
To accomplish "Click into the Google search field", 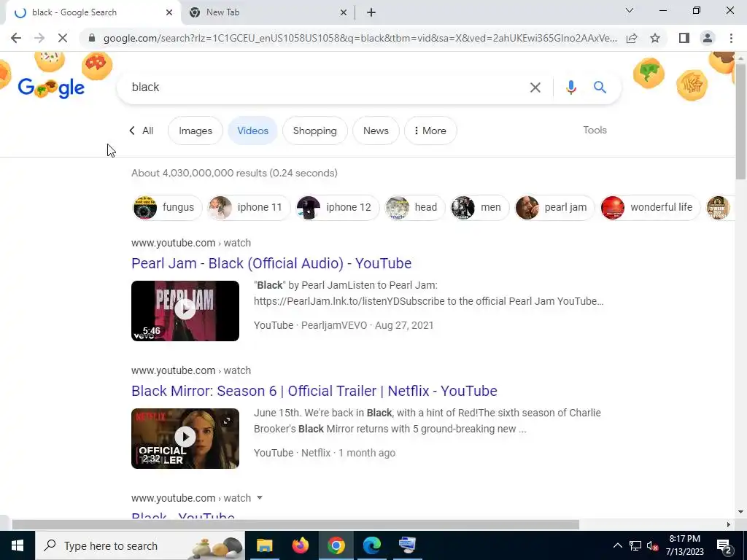I will [324, 87].
